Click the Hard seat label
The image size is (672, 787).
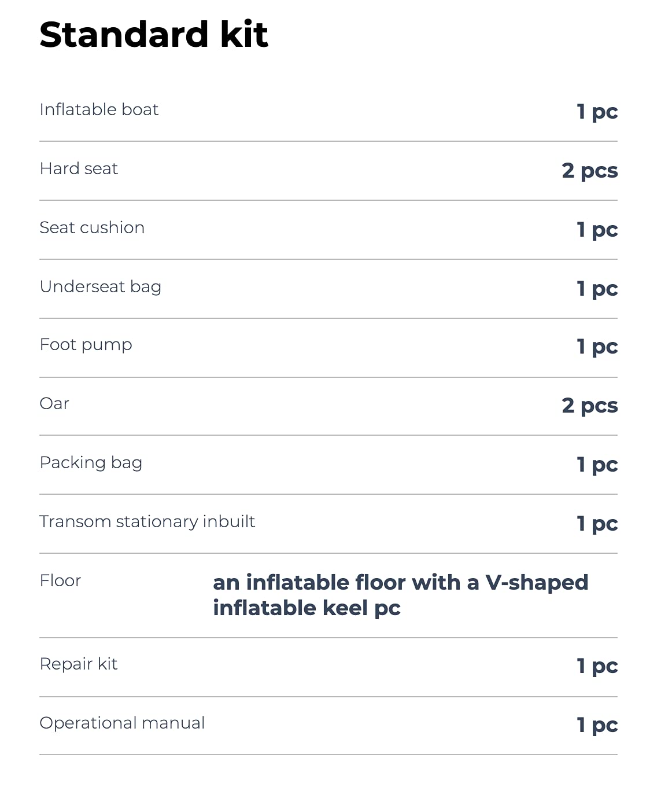point(79,168)
